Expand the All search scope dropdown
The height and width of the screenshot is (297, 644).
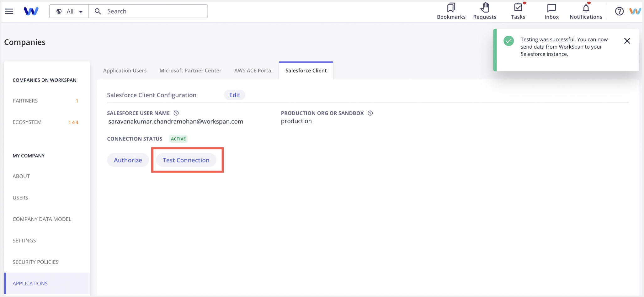[x=69, y=11]
